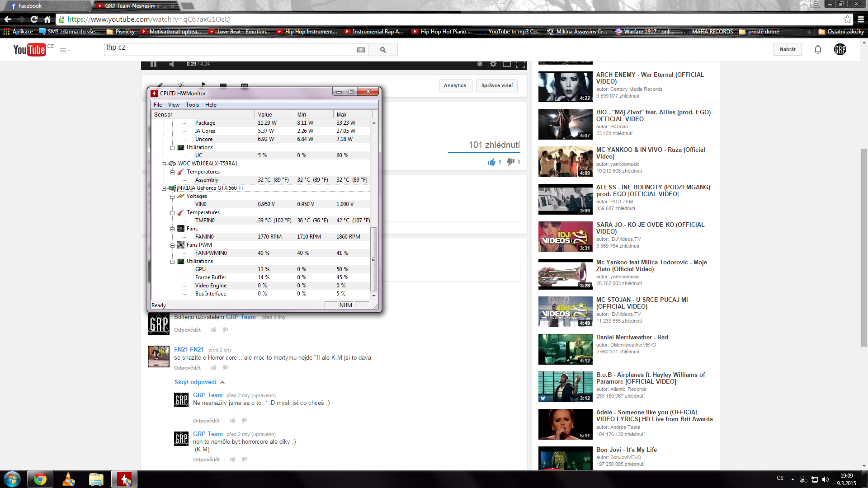This screenshot has width=868, height=488.
Task: Collapse the WDC Temperatures group
Action: point(172,172)
